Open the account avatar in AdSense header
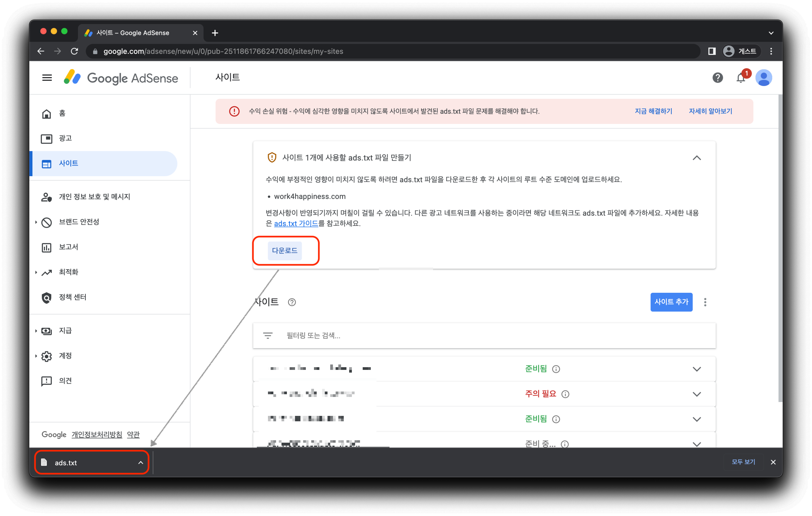 click(x=764, y=78)
